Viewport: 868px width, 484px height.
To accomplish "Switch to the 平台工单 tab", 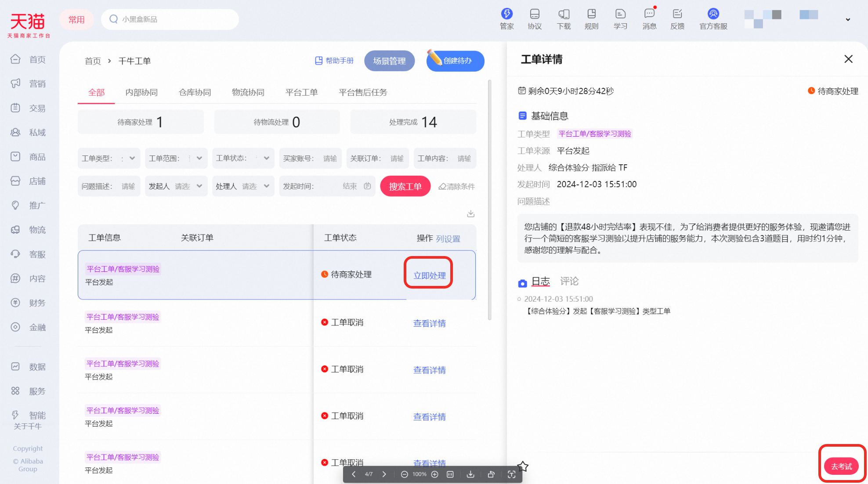I will tap(301, 92).
